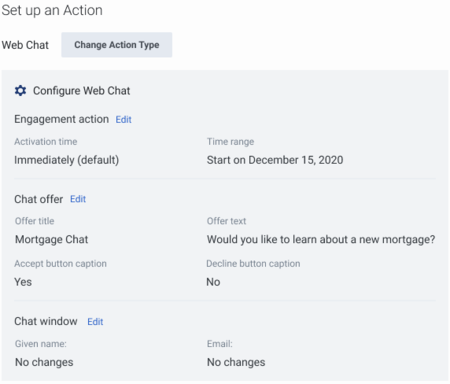
Task: Click the Configure Web Chat heading
Action: 81,91
